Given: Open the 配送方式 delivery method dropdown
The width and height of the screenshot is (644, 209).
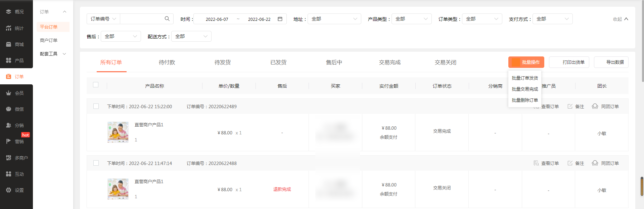Looking at the screenshot, I should [x=191, y=36].
